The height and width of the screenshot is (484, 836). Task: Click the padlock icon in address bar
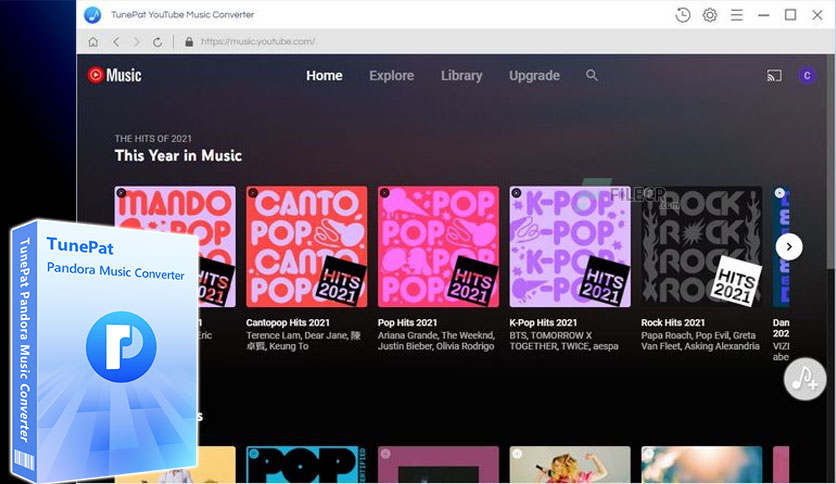(x=189, y=42)
